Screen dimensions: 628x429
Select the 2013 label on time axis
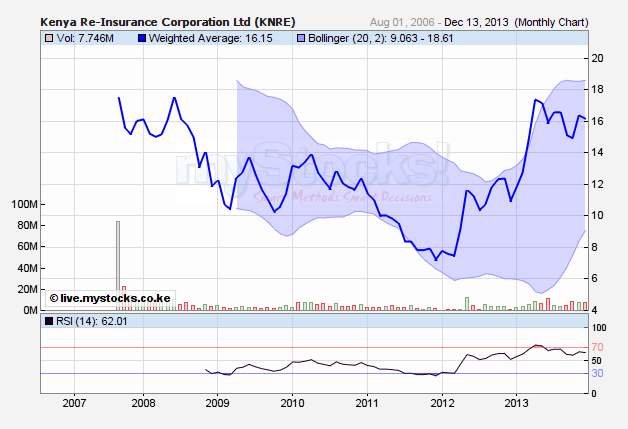coord(514,403)
